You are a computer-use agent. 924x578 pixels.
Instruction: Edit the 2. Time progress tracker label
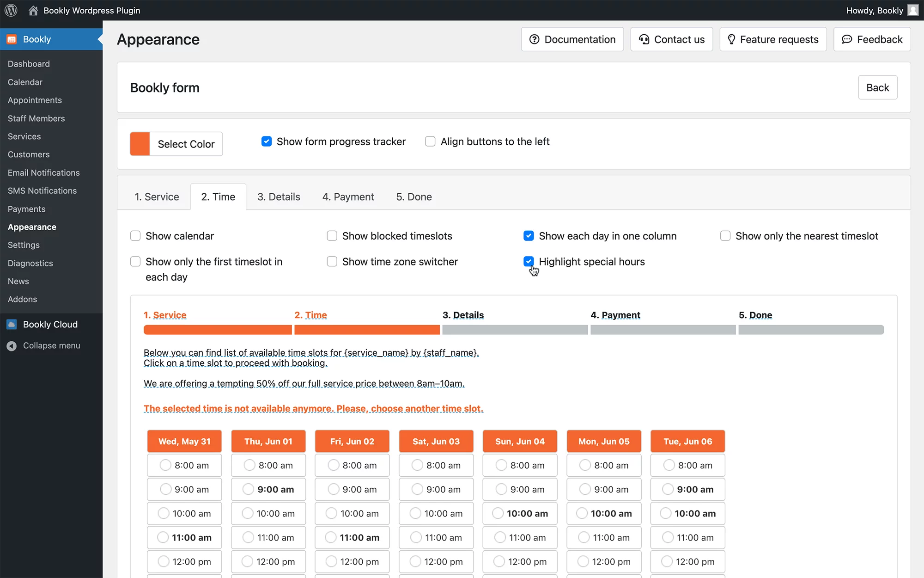tap(316, 315)
